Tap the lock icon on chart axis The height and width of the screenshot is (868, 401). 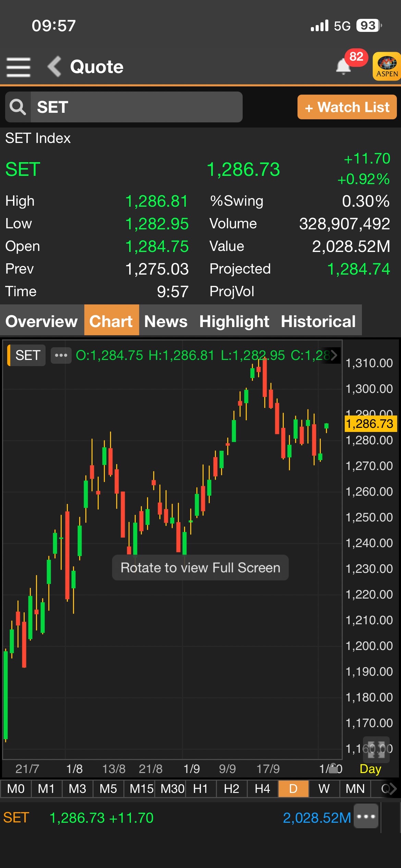coord(333,769)
